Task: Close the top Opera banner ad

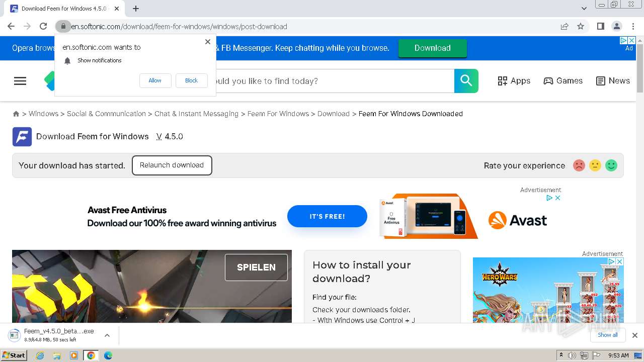Action: tap(632, 40)
